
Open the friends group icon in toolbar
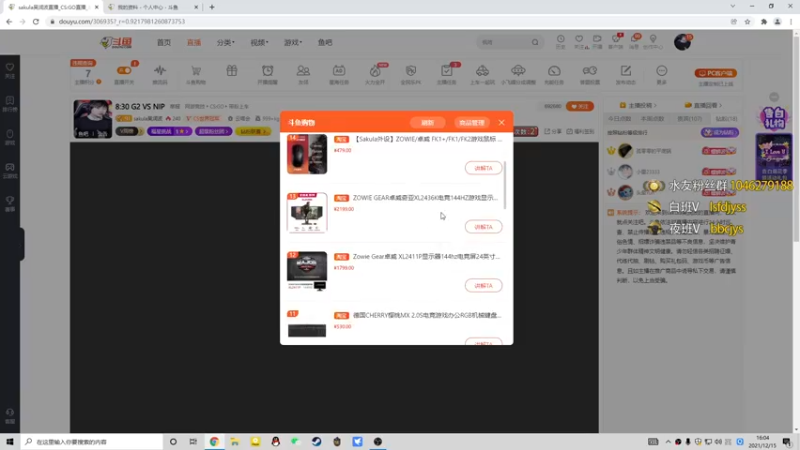coord(303,70)
